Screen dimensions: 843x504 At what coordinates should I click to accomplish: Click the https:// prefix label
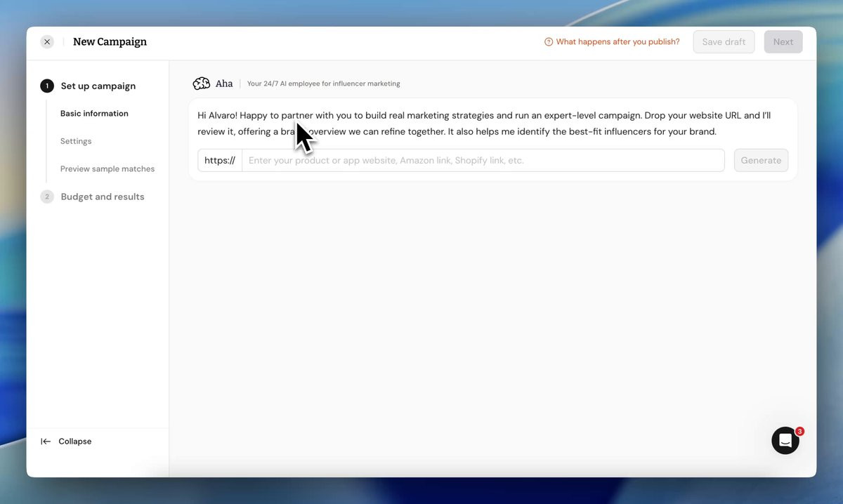(220, 160)
